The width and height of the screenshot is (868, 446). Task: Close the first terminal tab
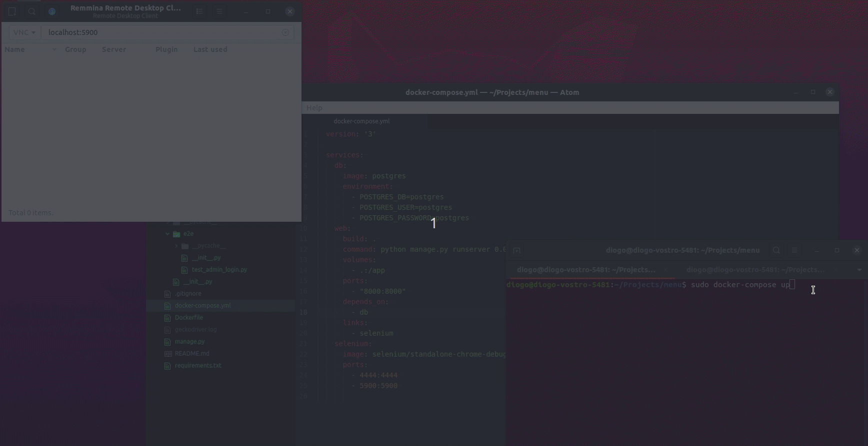665,270
